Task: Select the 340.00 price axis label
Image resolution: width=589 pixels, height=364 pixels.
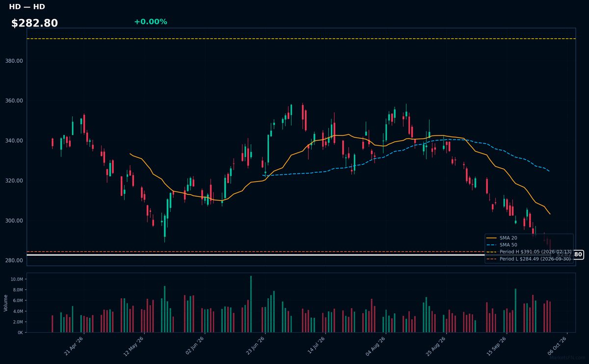Action: click(x=15, y=141)
